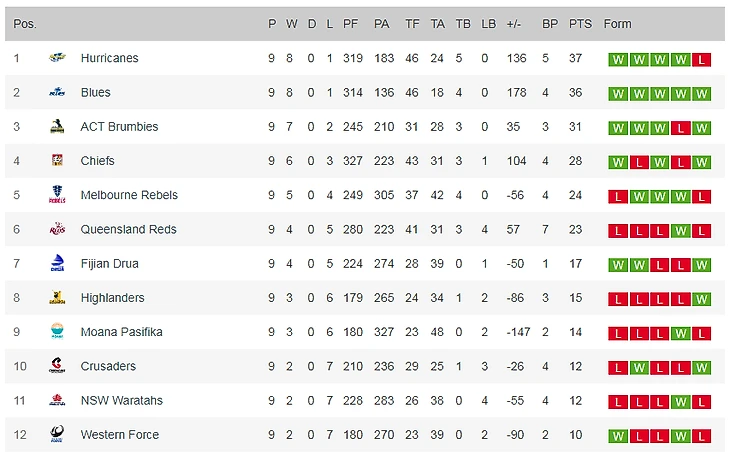Open the Highlanders team link
730x460 pixels.
tap(112, 298)
